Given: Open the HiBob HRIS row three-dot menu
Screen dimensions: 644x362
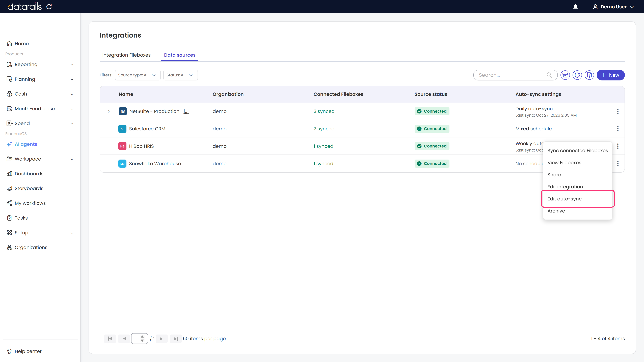Looking at the screenshot, I should click(x=618, y=146).
